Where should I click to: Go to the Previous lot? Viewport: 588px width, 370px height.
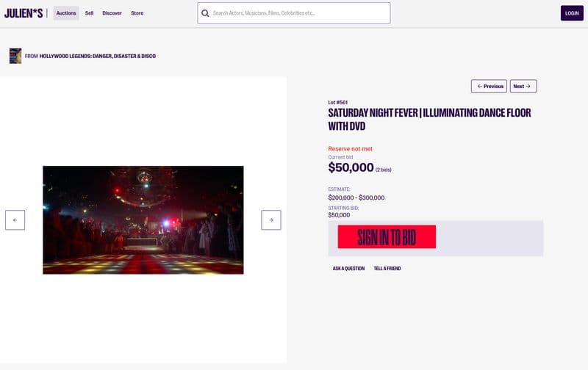489,86
